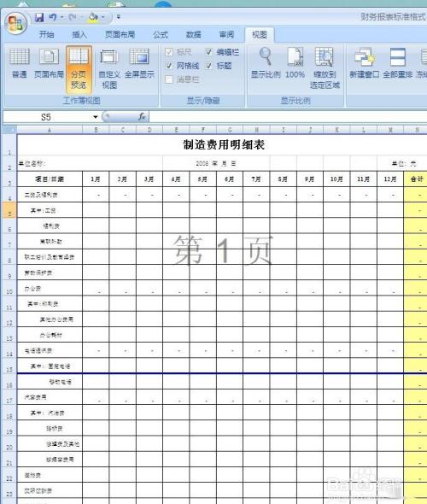427x504 pixels.
Task: Switch to the 普通 normal view
Action: pyautogui.click(x=20, y=63)
